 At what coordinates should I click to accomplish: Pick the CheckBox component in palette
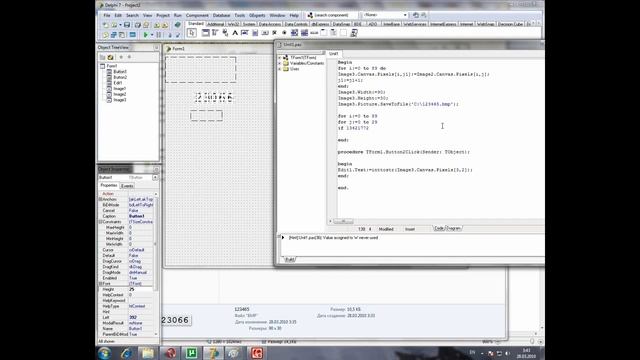point(275,33)
